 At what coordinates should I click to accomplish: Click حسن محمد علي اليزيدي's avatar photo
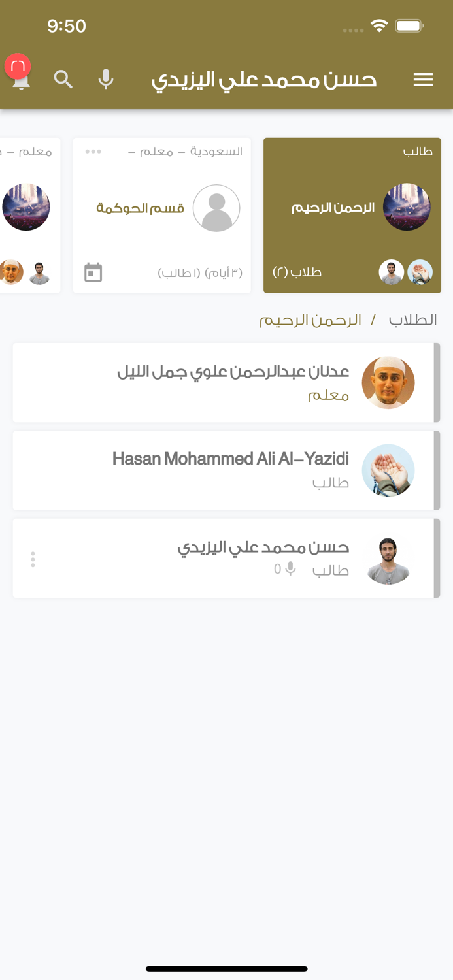[387, 559]
